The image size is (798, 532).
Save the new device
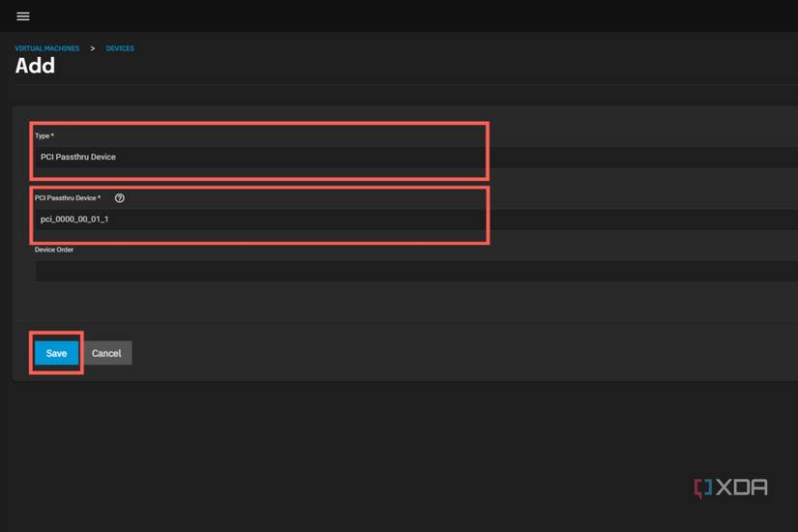click(x=56, y=353)
